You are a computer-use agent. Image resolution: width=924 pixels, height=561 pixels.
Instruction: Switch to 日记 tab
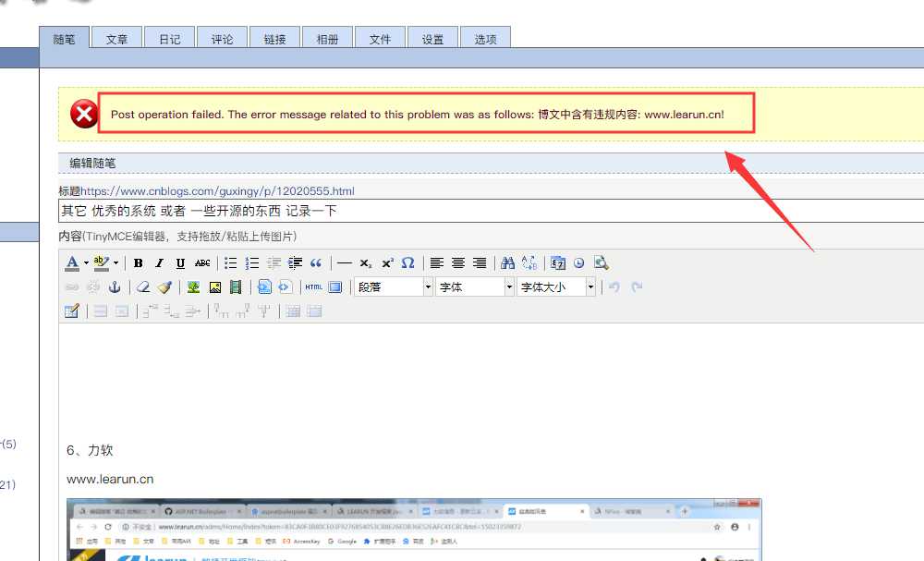click(x=170, y=39)
